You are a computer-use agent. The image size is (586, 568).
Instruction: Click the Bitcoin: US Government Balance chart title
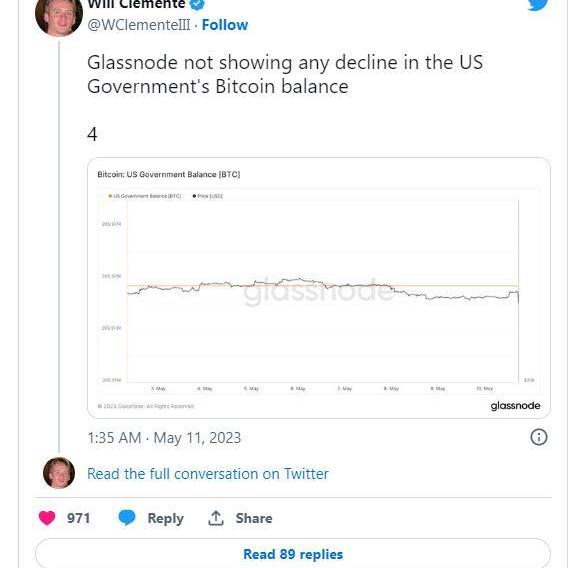coord(169,175)
